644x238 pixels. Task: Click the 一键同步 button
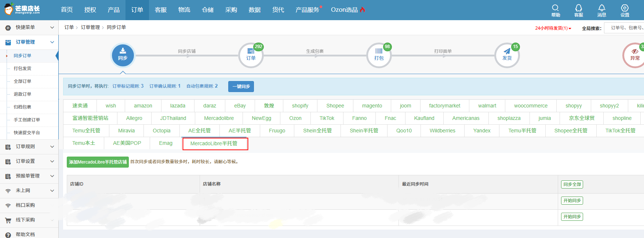(241, 87)
